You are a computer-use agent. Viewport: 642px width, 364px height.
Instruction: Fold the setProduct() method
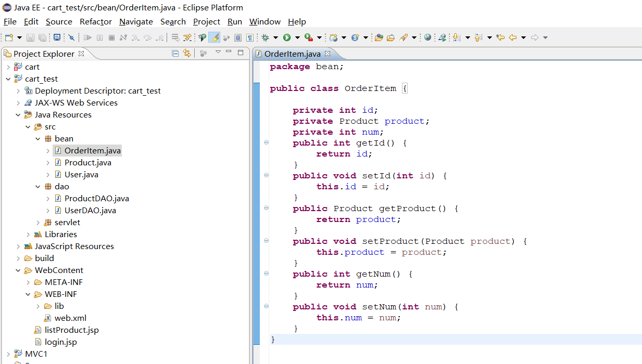pyautogui.click(x=266, y=241)
